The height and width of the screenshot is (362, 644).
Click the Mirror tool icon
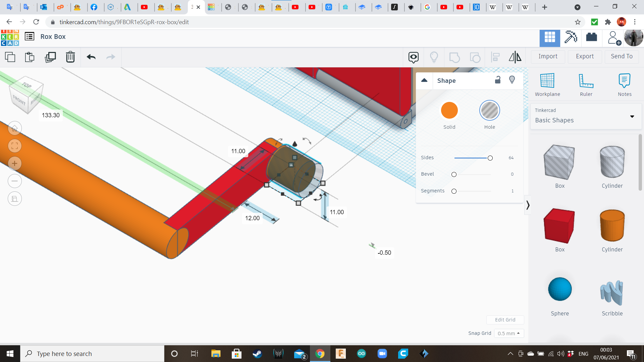pyautogui.click(x=515, y=57)
